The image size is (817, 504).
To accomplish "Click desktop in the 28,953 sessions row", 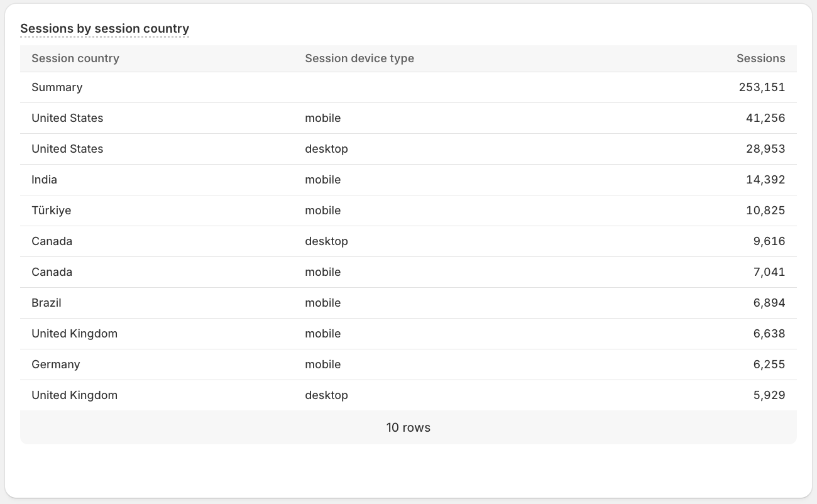I will [326, 149].
